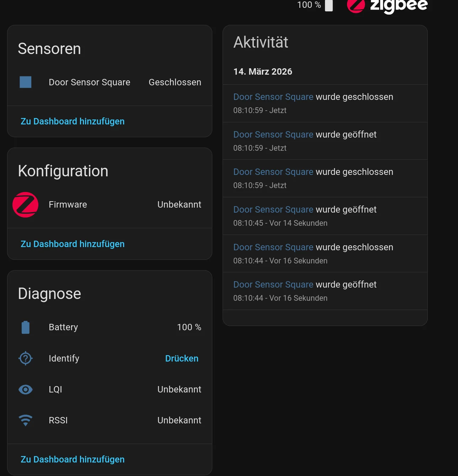The image size is (458, 476).
Task: Open Door Sensor Square link in bottom activity entry
Action: click(x=273, y=285)
